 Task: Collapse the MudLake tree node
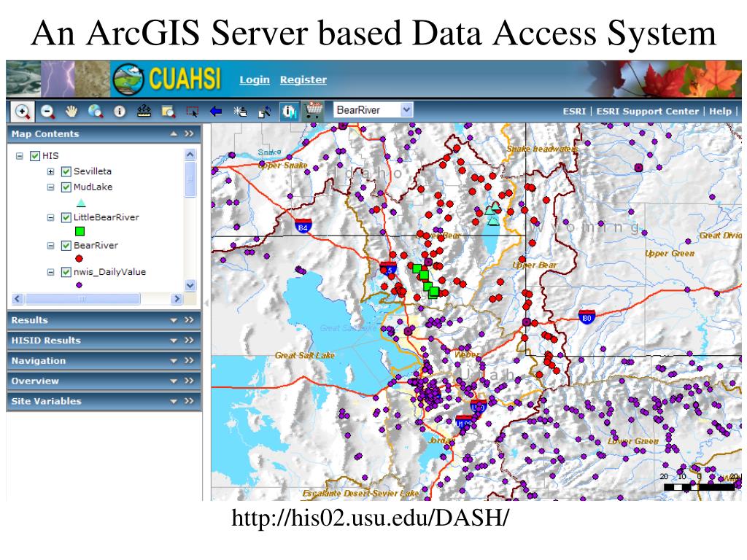tap(50, 187)
